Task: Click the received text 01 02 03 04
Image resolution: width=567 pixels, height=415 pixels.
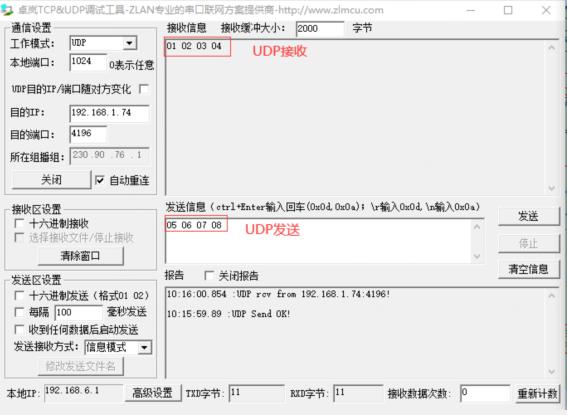Action: point(194,46)
